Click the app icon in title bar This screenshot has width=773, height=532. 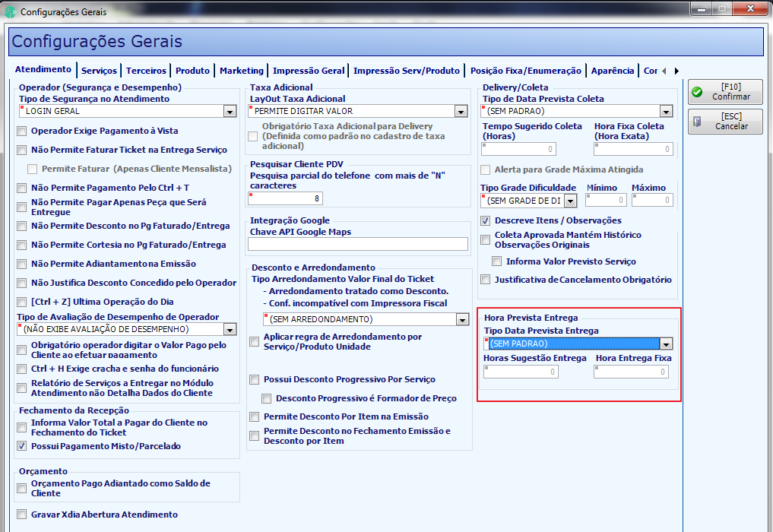pos(9,11)
